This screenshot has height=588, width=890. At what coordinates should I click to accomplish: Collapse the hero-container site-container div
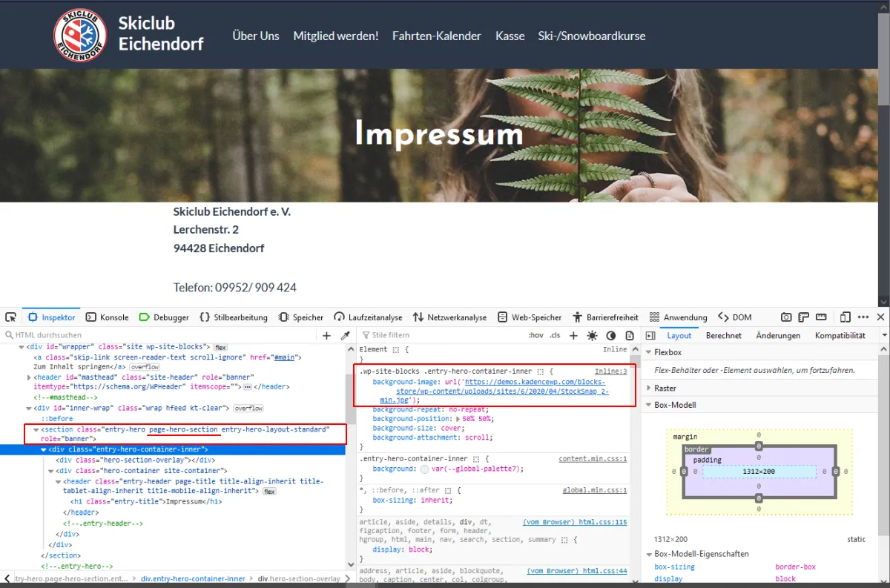click(x=51, y=471)
